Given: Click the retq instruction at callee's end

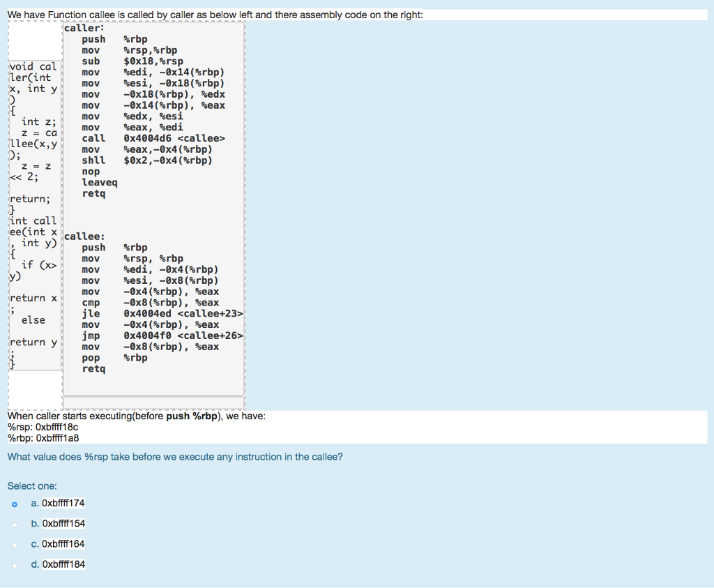Looking at the screenshot, I should (93, 368).
